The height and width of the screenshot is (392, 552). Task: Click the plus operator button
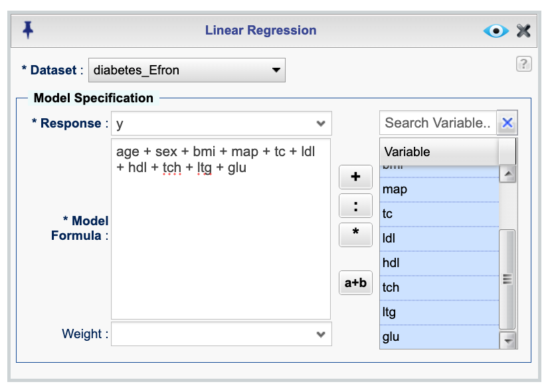[x=355, y=177]
